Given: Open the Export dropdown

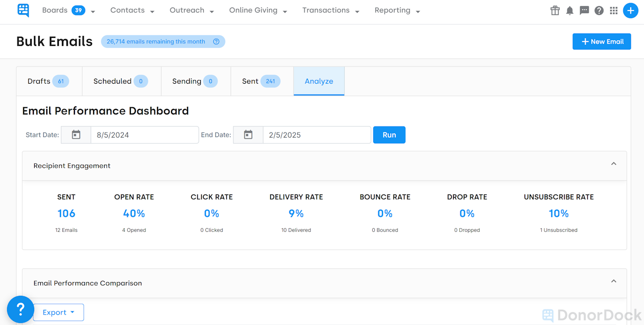Looking at the screenshot, I should [x=58, y=312].
